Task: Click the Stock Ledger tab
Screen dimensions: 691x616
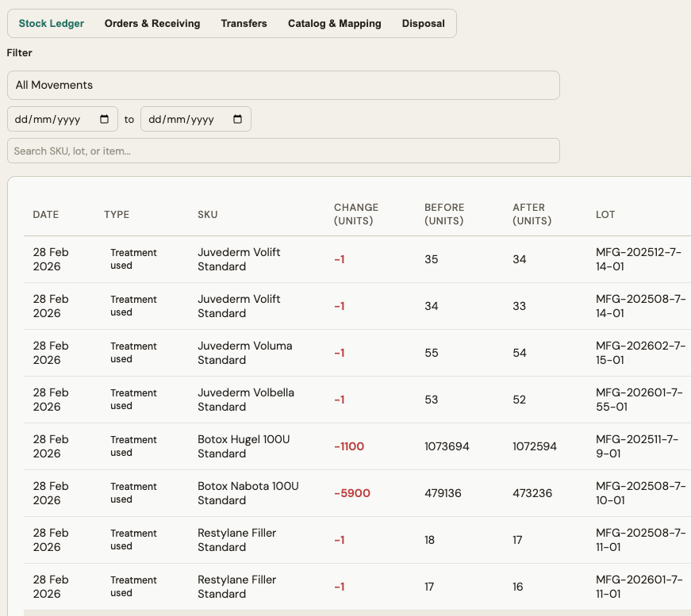Action: [x=51, y=23]
